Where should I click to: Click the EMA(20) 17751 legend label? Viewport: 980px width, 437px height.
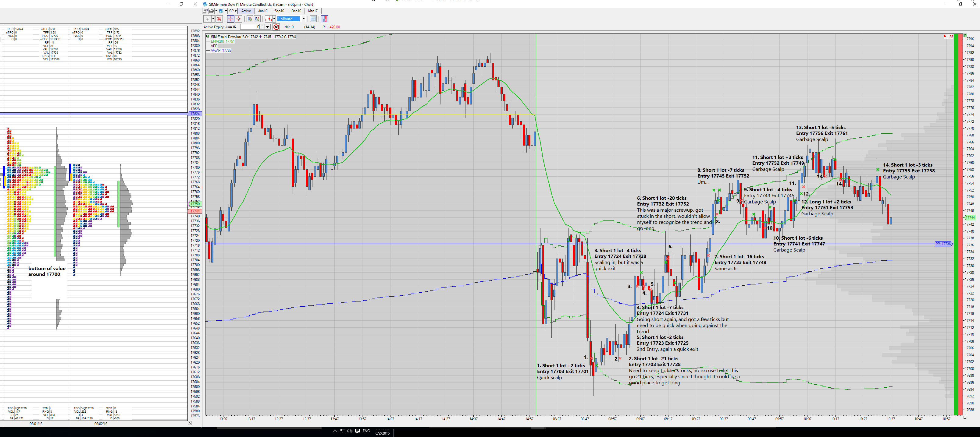(x=223, y=41)
